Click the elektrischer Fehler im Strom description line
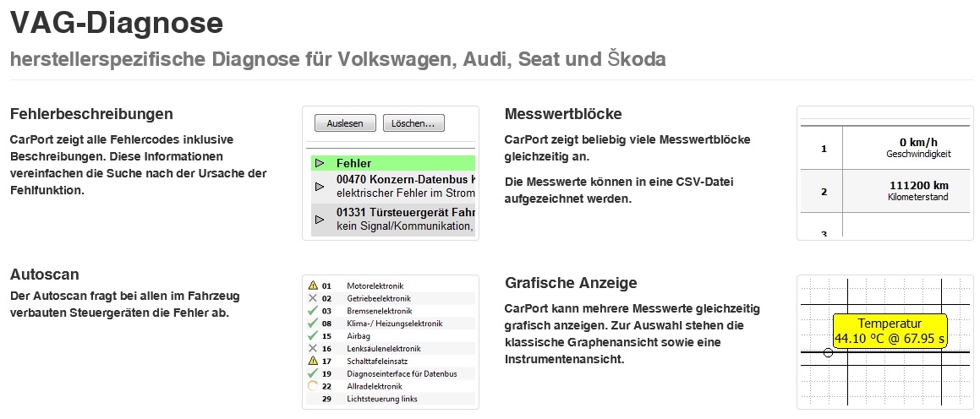This screenshot has height=419, width=980. (406, 193)
